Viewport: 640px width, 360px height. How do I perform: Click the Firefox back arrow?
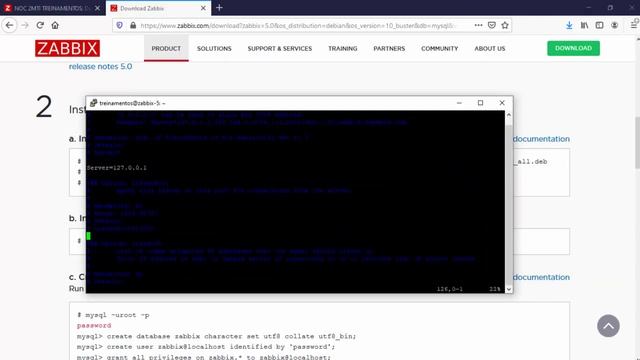[9, 25]
